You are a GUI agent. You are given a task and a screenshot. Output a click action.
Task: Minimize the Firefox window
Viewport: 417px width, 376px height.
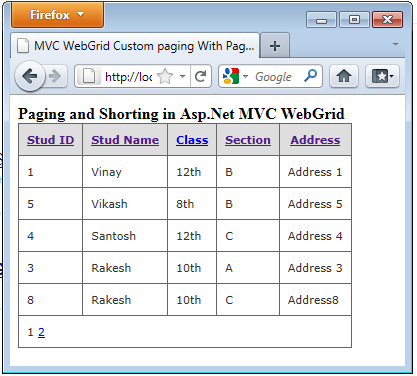point(321,20)
